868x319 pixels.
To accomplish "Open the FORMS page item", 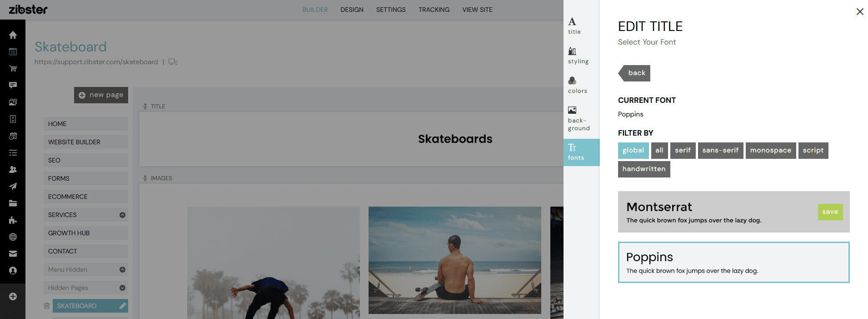I will [x=85, y=178].
